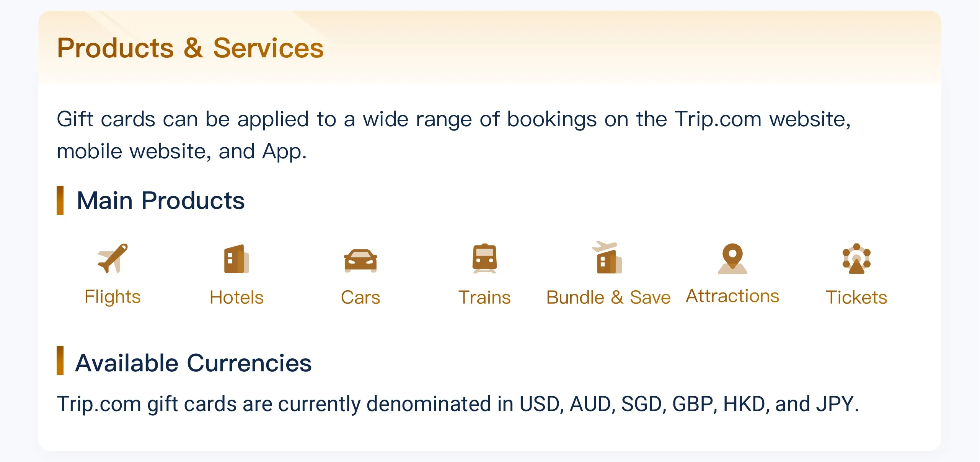Click the denominated currencies list text

click(458, 404)
